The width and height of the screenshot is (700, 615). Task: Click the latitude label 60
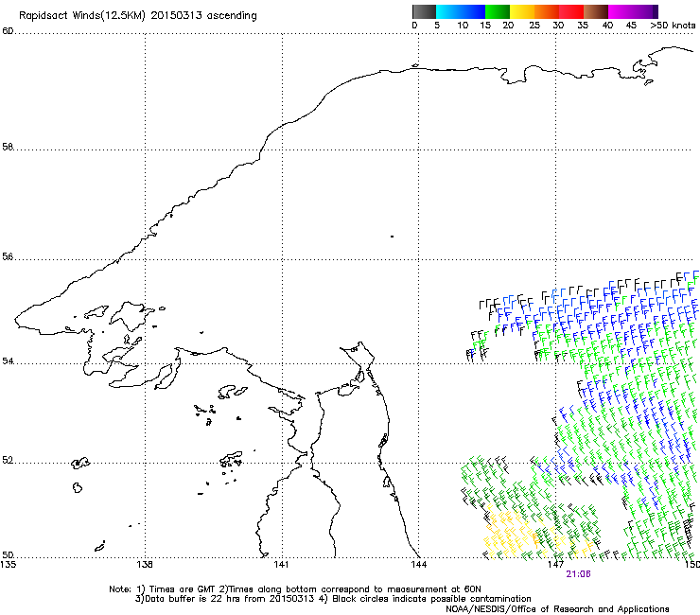tap(8, 31)
